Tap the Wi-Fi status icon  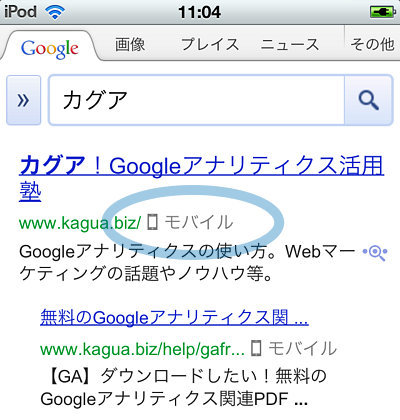[x=54, y=12]
